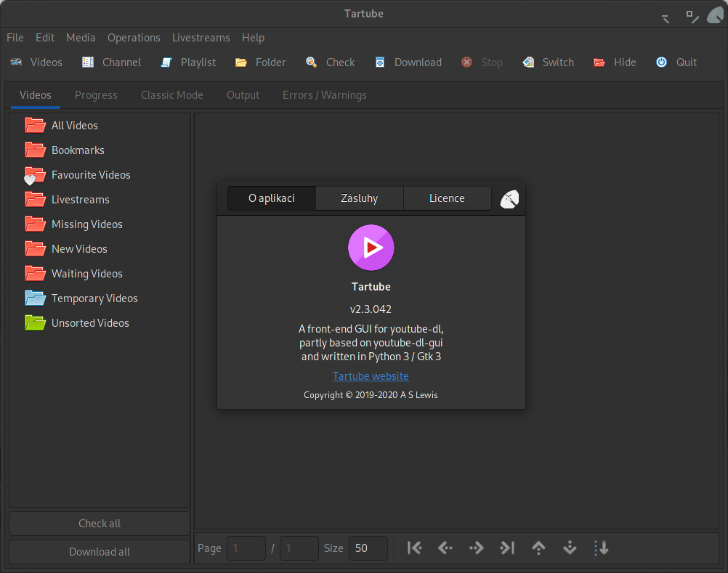Screen dimensions: 728x573
Task: Show the Licence tab in dialog
Action: click(x=447, y=198)
